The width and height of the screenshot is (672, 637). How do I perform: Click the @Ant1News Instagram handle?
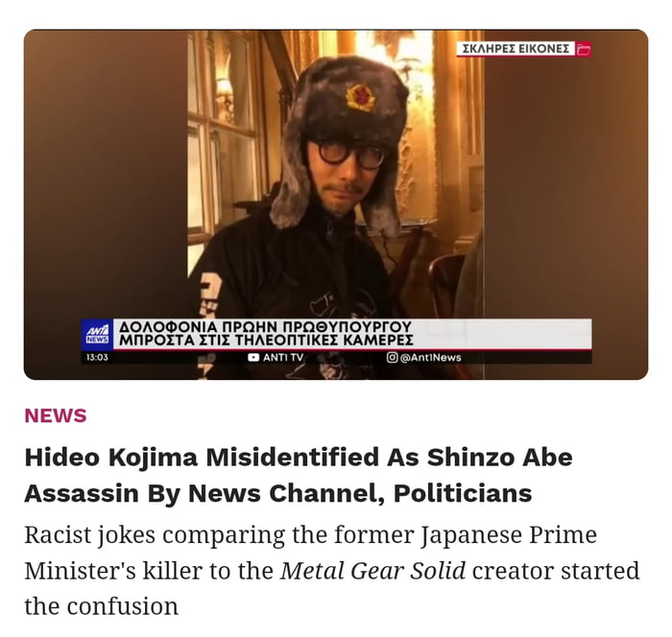430,357
